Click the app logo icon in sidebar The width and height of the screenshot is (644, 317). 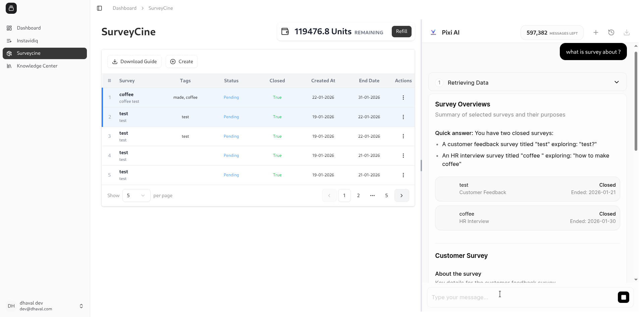pos(11,8)
